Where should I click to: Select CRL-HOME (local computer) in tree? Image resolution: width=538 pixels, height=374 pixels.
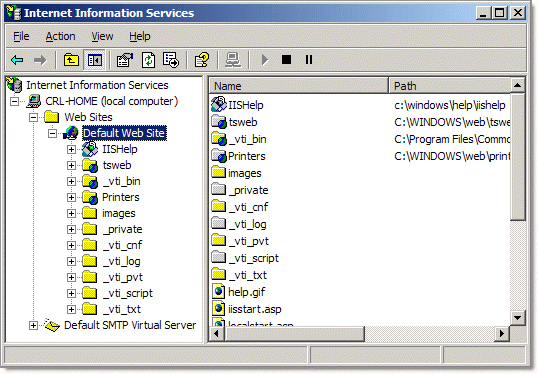pyautogui.click(x=112, y=101)
